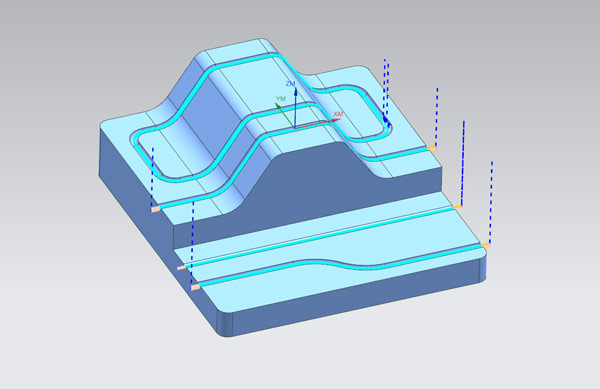Click the peach start marker of the upper toolpath
The height and width of the screenshot is (389, 600).
tap(155, 209)
